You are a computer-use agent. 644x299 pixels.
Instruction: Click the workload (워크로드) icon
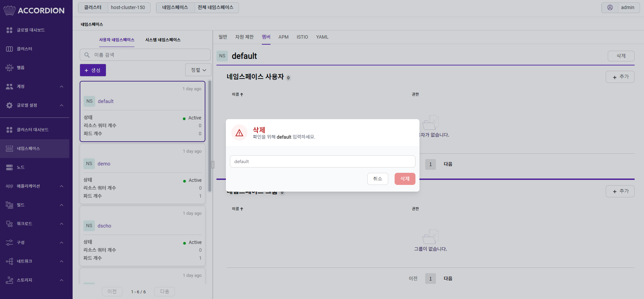coord(9,224)
